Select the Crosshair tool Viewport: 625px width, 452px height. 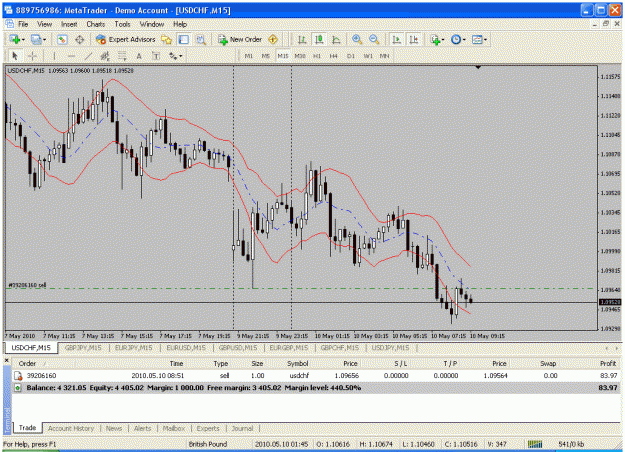[32, 56]
